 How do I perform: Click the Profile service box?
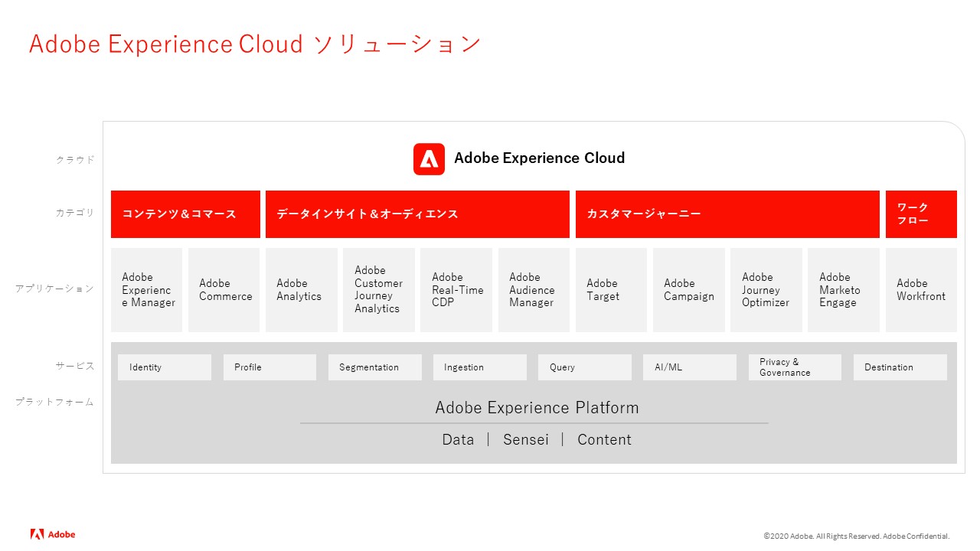[269, 367]
